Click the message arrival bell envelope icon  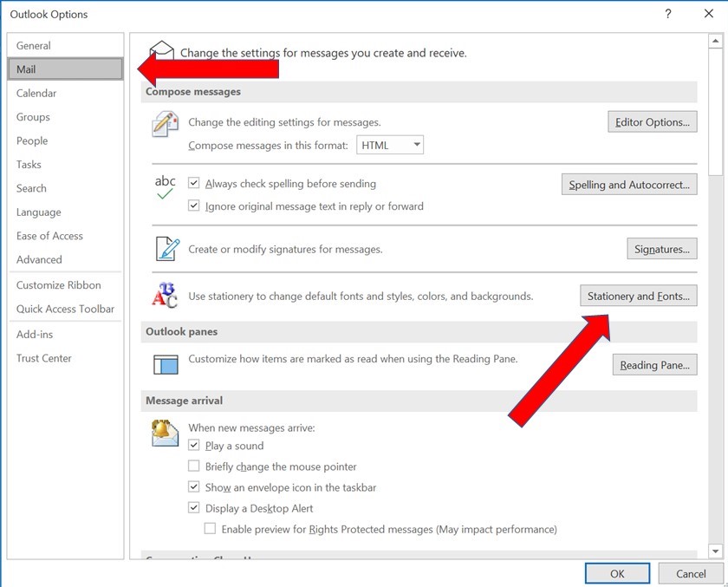click(165, 433)
